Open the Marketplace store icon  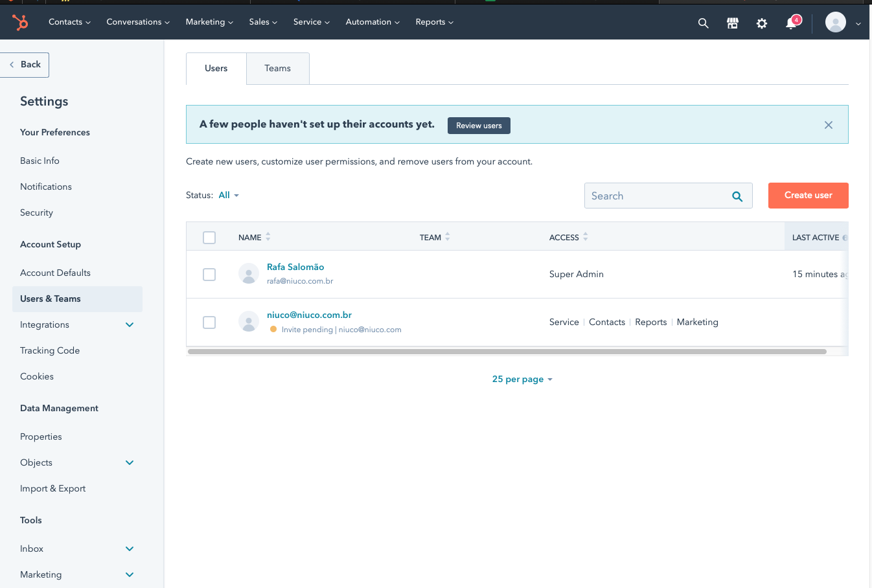733,23
